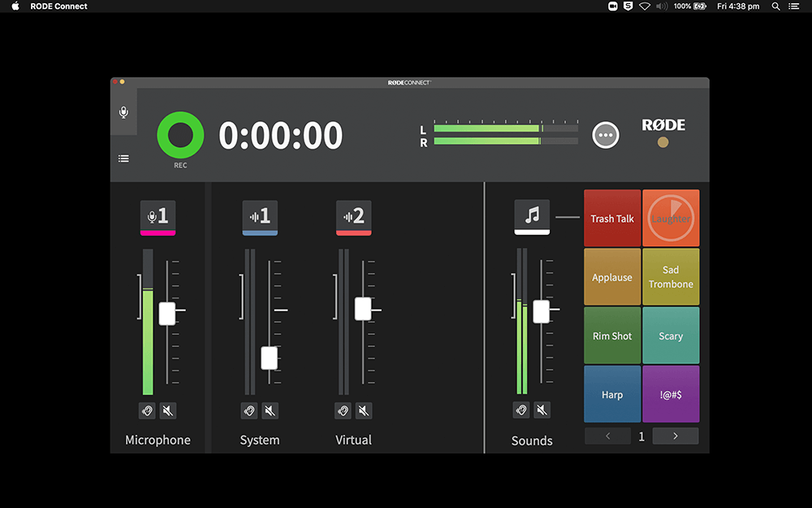812x508 pixels.
Task: Select the Microphone 1 channel icon
Action: tap(158, 218)
